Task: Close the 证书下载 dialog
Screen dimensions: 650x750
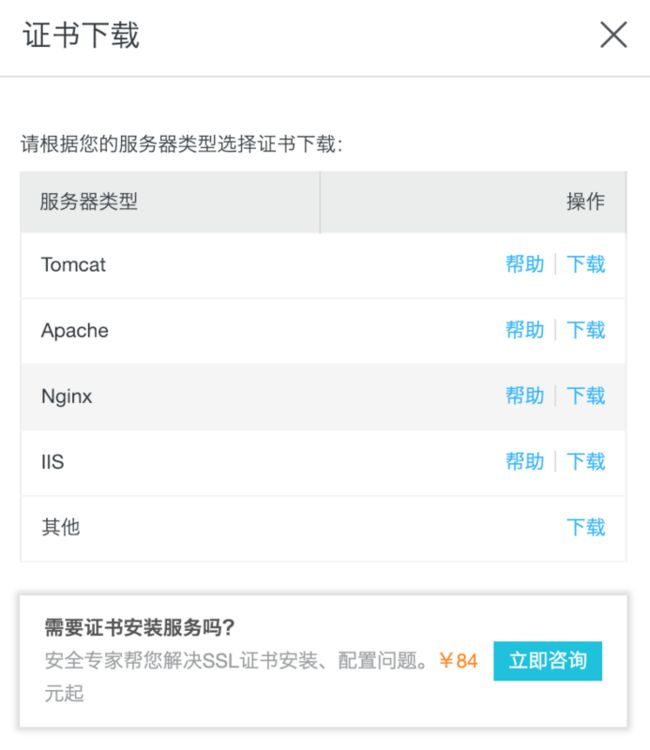Action: 614,34
